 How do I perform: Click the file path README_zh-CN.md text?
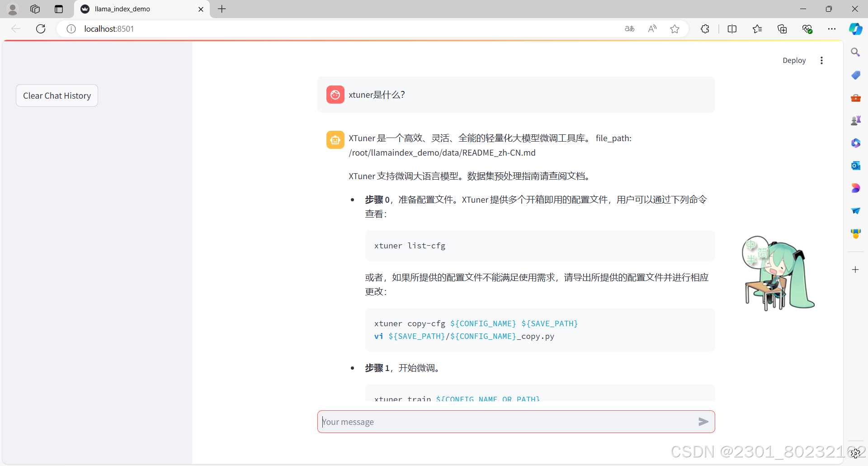pos(442,153)
